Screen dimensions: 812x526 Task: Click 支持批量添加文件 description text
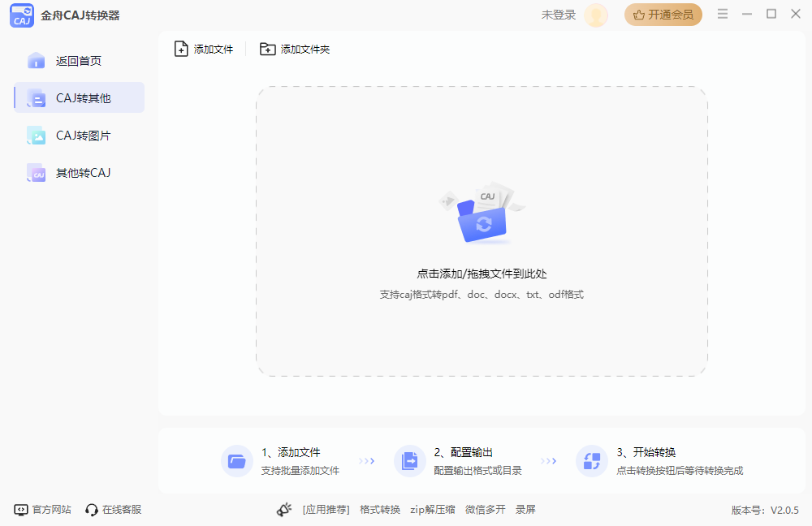pyautogui.click(x=300, y=471)
